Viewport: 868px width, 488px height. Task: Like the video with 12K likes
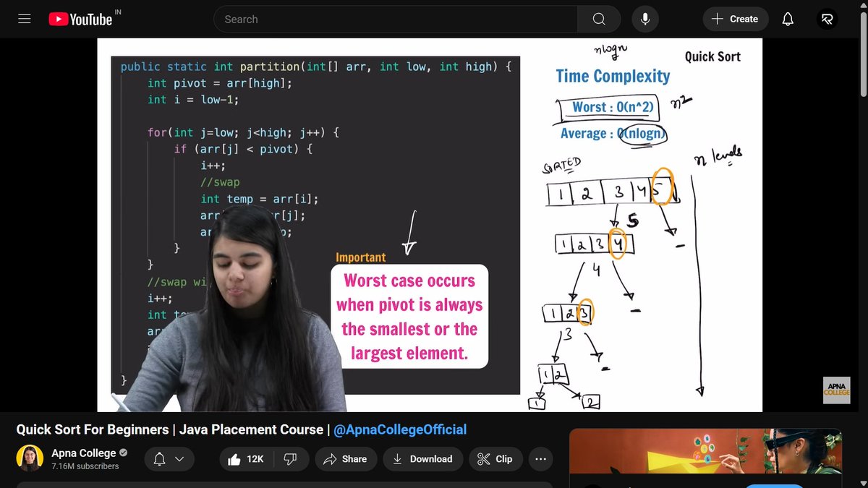point(247,459)
